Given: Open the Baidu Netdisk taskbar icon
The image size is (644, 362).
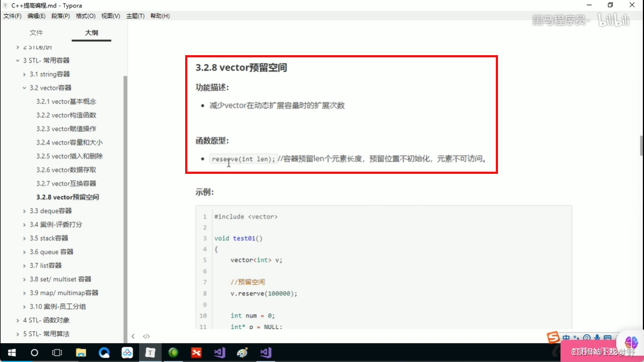Looking at the screenshot, I should (x=127, y=353).
